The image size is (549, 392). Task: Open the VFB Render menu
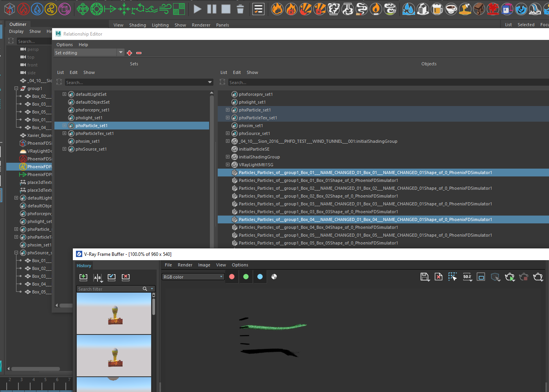[x=185, y=265]
